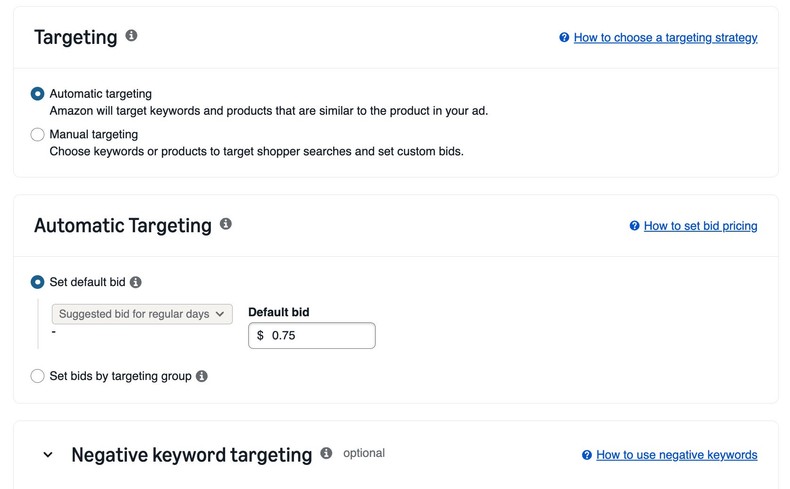Viewport: 790px width, 489px height.
Task: Click info icon next to Negative keyword targeting
Action: point(326,453)
